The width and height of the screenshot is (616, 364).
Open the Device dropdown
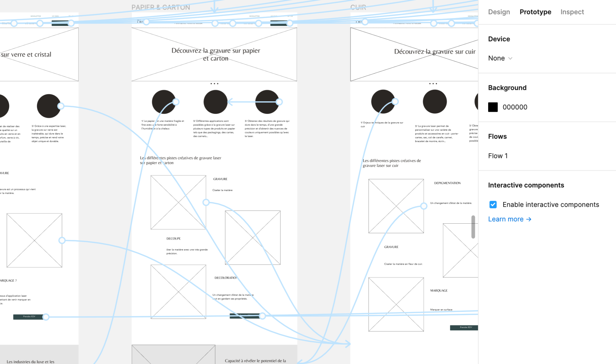point(500,58)
